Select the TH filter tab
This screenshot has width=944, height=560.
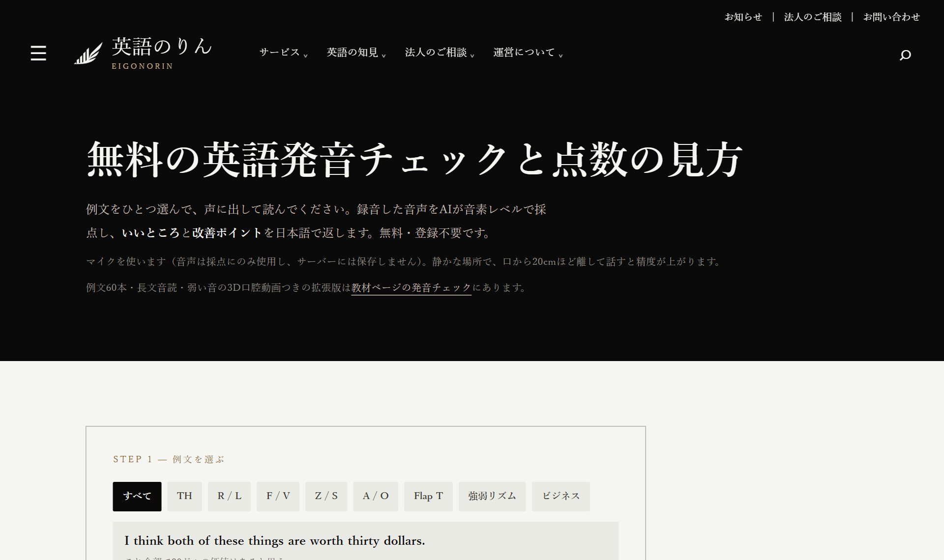pos(185,497)
